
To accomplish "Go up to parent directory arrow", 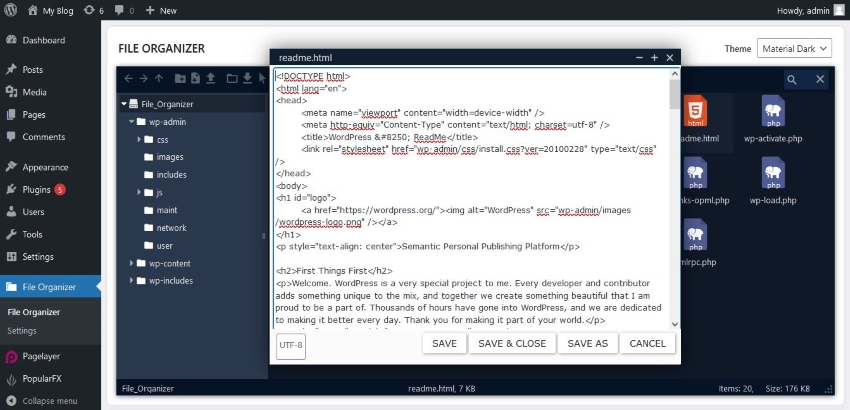I will coord(158,79).
